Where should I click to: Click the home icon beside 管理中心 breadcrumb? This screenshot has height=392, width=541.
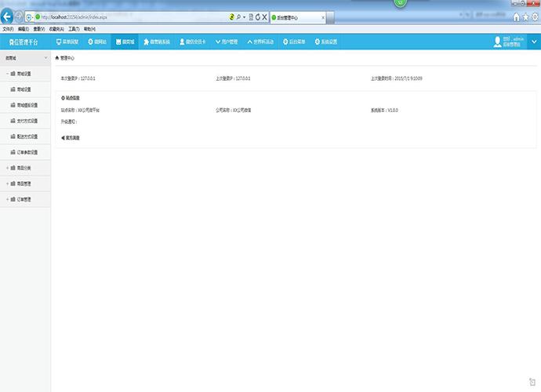click(56, 58)
